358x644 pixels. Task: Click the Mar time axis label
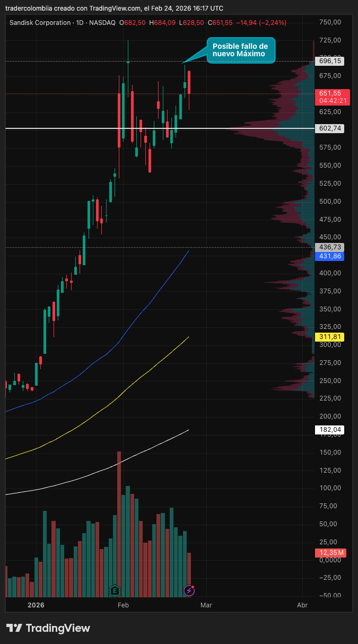(x=206, y=605)
